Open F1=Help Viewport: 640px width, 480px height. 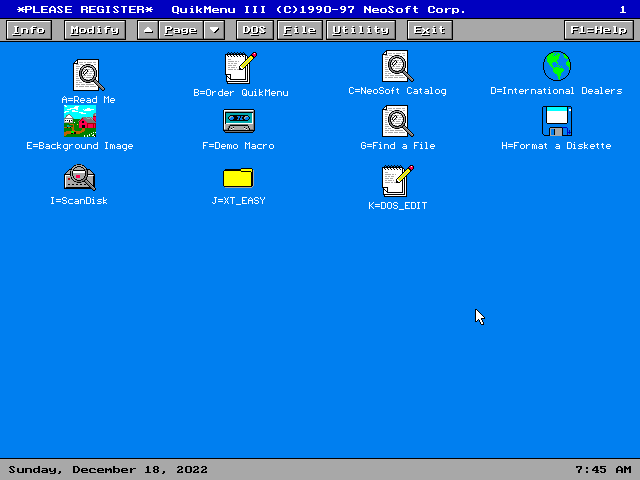coord(599,30)
